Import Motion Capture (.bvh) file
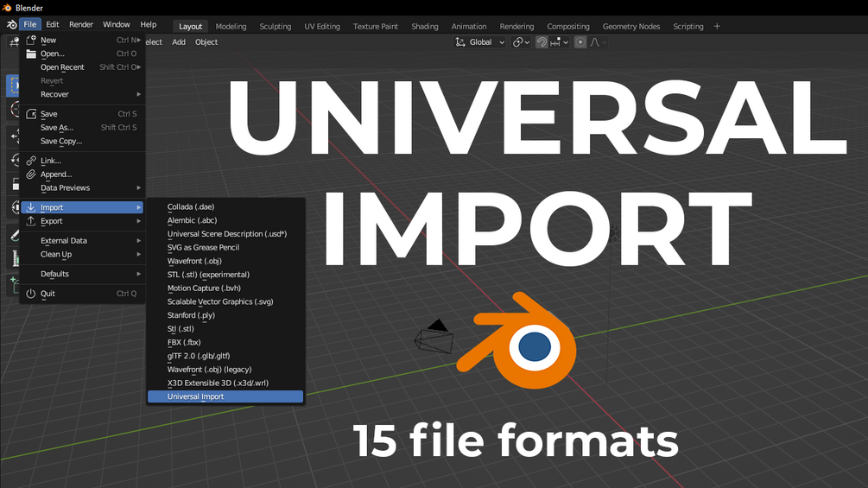This screenshot has height=488, width=868. pos(225,288)
